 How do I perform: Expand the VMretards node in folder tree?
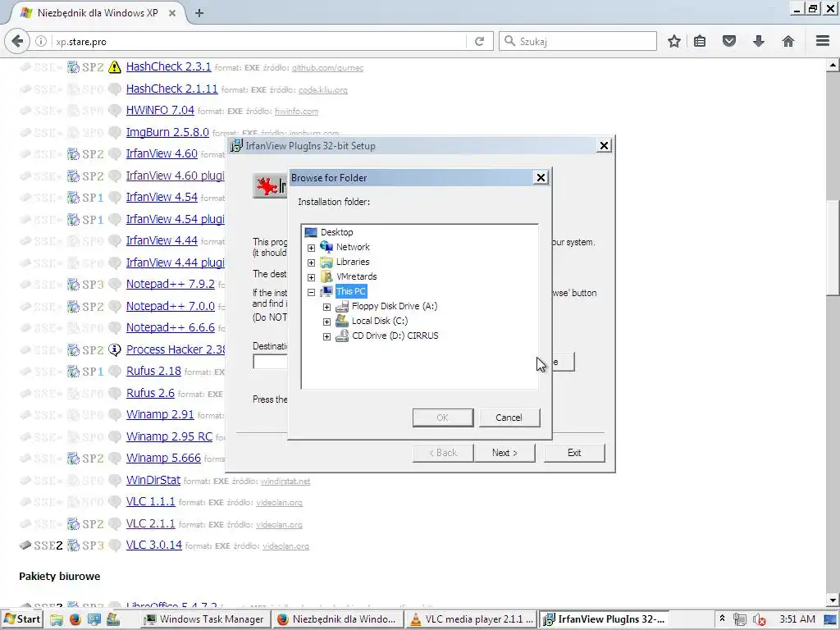[x=311, y=277]
